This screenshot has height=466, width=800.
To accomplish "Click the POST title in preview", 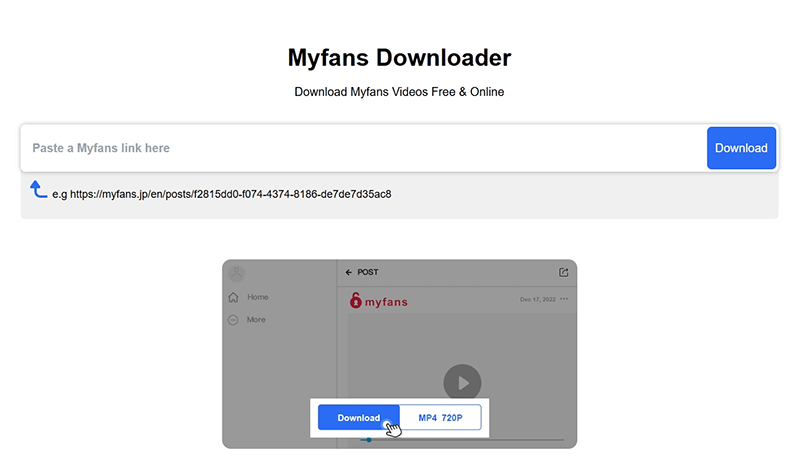I will click(x=367, y=273).
